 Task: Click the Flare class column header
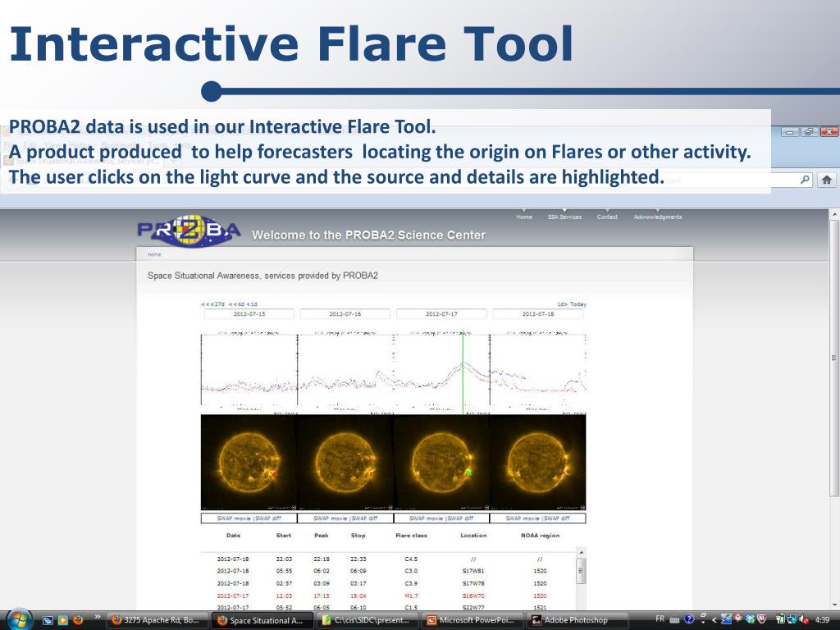(411, 535)
